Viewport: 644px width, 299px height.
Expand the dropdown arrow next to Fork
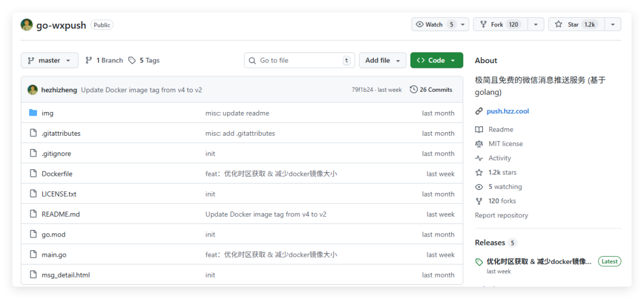pos(535,24)
